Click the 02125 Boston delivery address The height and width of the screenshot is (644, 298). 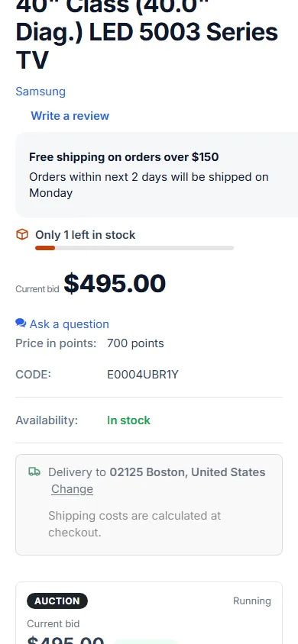tap(187, 472)
